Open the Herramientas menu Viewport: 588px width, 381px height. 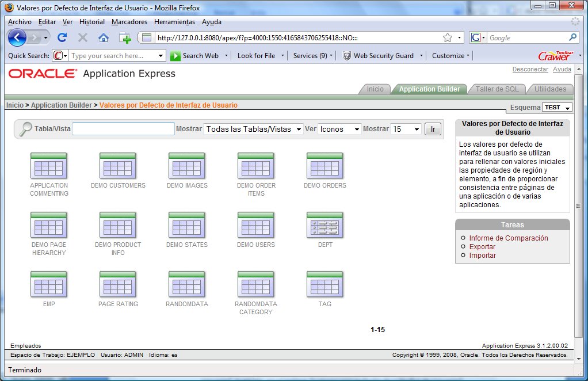click(x=174, y=22)
